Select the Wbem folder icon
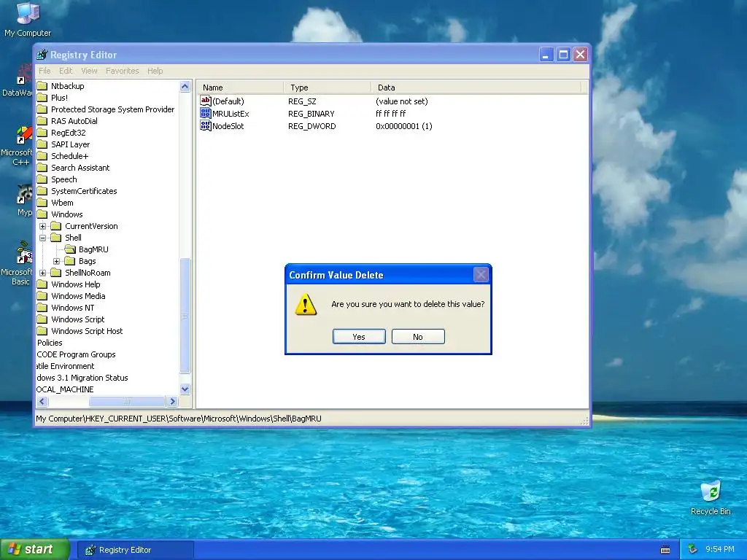The width and height of the screenshot is (747, 560). pyautogui.click(x=42, y=203)
